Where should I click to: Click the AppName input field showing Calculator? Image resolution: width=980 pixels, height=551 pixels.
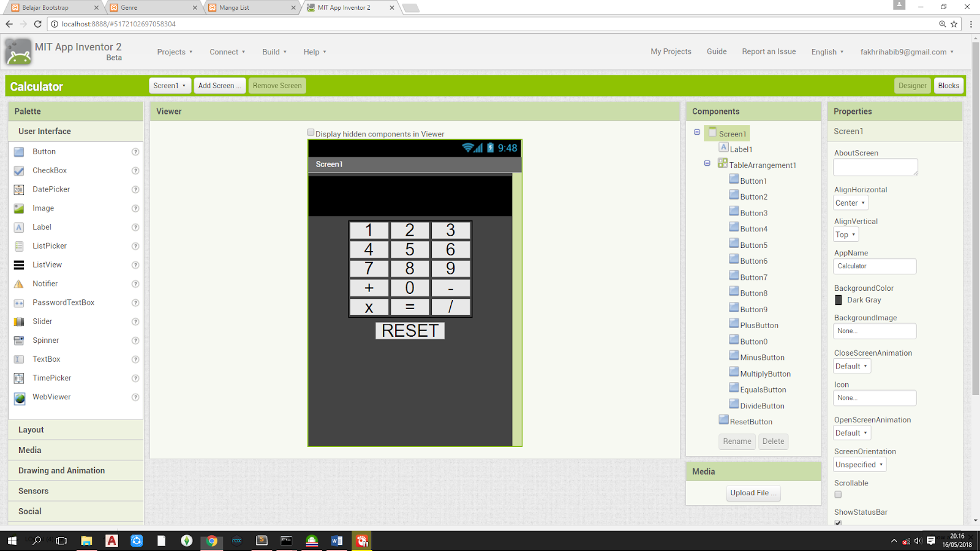pyautogui.click(x=875, y=266)
